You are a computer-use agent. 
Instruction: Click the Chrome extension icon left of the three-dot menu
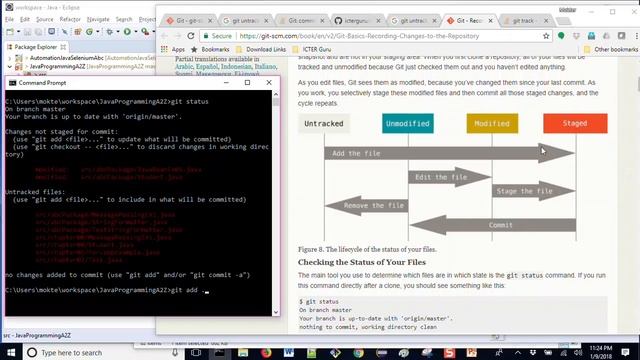(x=622, y=36)
